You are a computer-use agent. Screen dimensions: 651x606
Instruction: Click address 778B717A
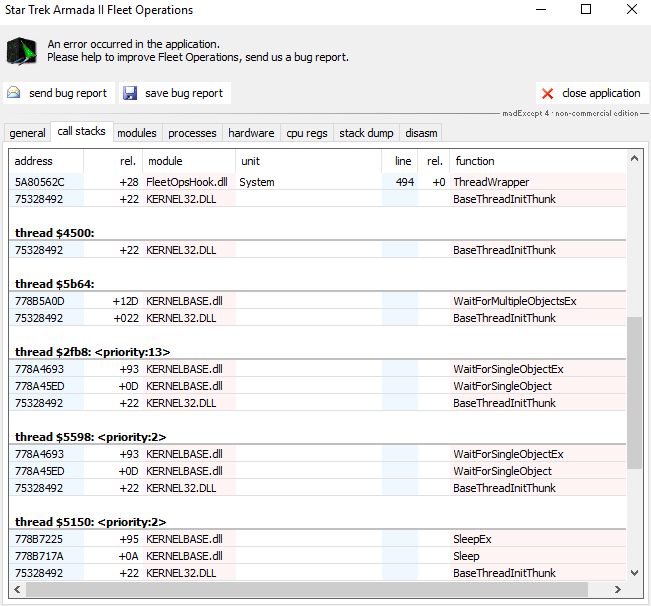(x=46, y=556)
